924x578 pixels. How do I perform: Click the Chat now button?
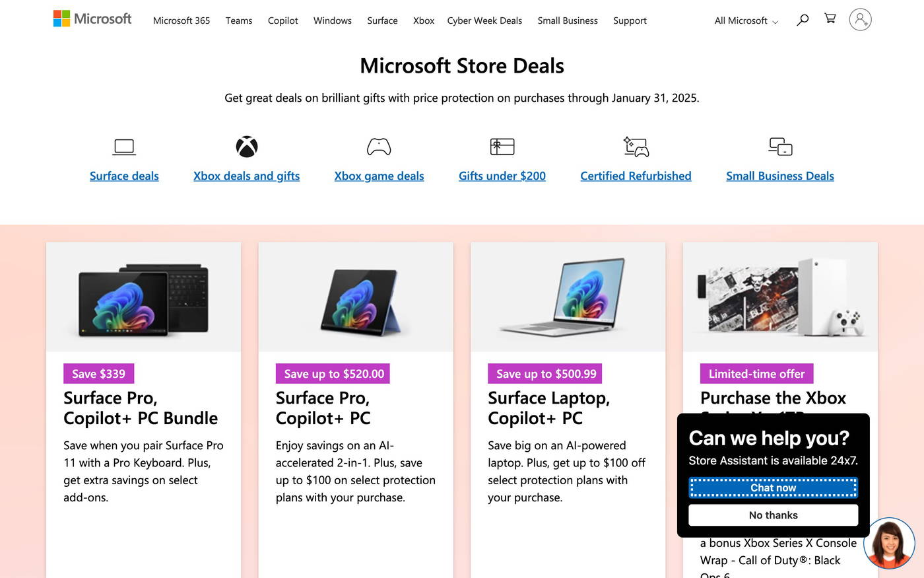[773, 488]
